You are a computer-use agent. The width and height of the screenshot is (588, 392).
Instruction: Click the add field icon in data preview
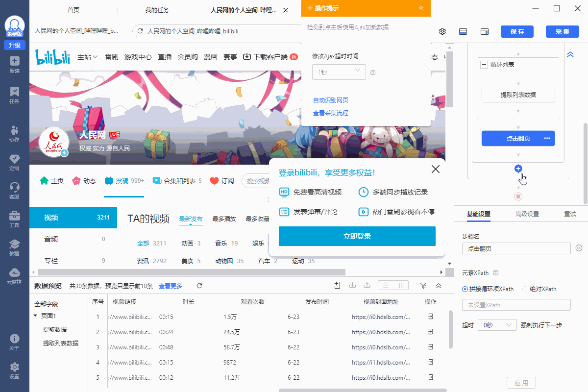[x=337, y=286]
